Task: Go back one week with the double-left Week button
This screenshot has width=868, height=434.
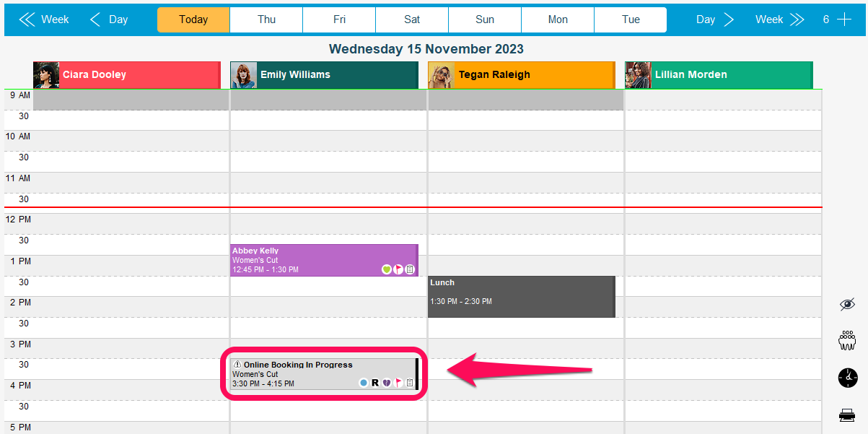Action: (x=44, y=19)
